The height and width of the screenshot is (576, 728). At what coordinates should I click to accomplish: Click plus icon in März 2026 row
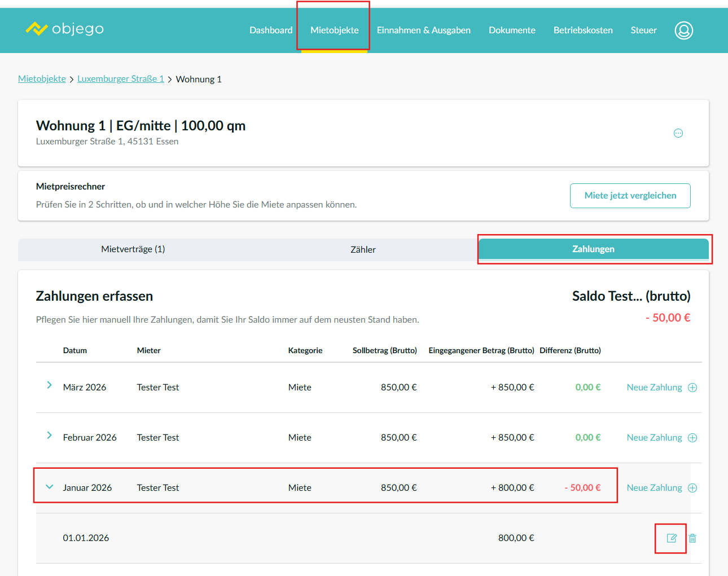pyautogui.click(x=692, y=388)
